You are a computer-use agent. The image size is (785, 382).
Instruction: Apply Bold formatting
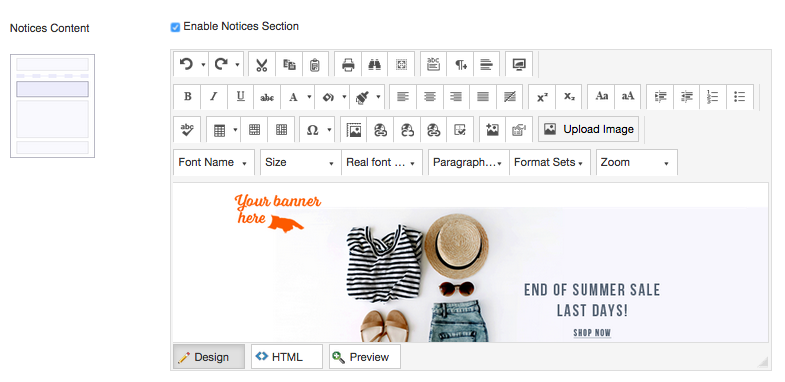187,97
